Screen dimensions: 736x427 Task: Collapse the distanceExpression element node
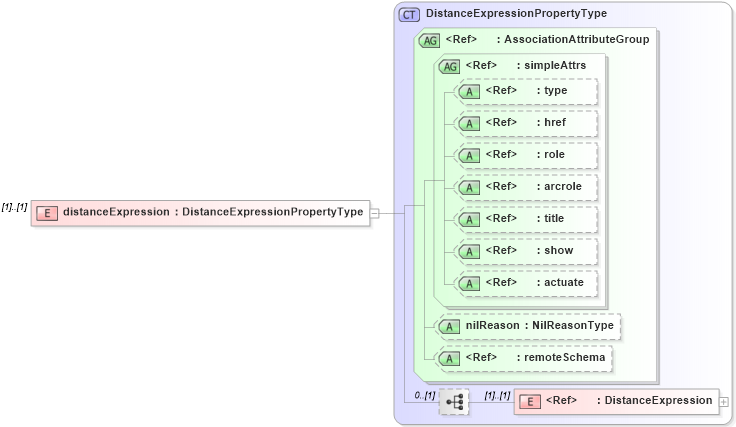[375, 214]
